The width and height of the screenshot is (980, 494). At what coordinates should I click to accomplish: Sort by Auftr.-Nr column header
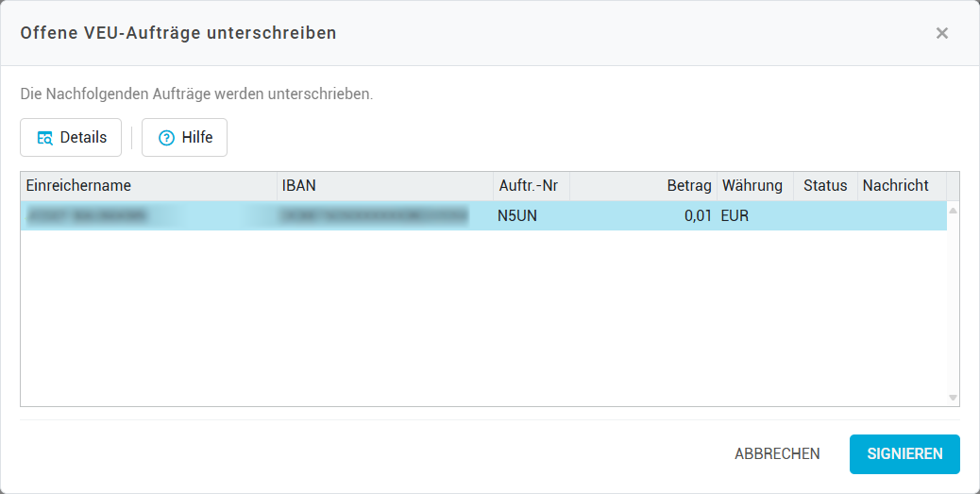click(528, 186)
